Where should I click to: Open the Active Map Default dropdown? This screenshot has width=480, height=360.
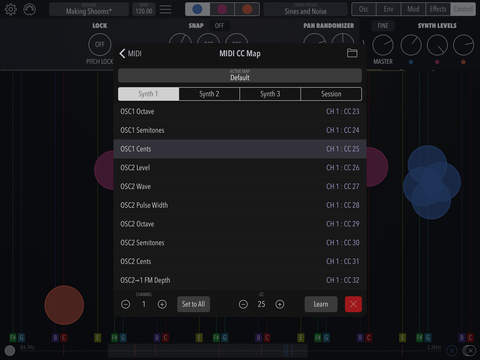[240, 76]
